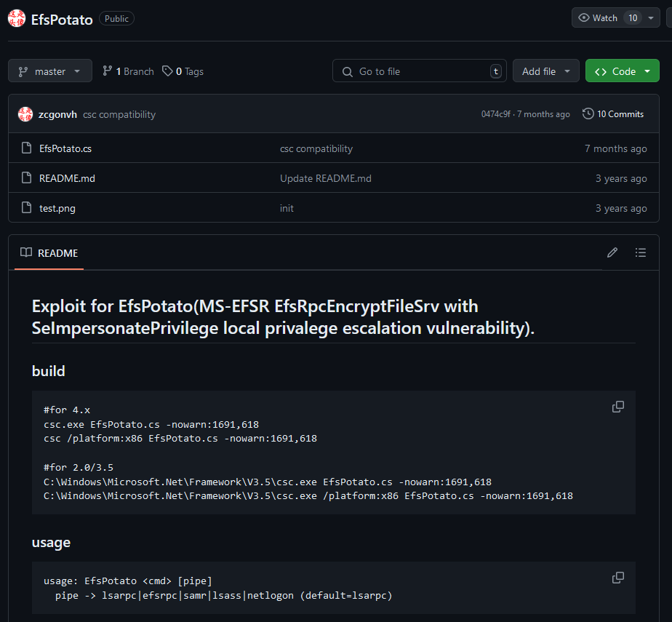672x622 pixels.
Task: Open latest commit message csc compatibility by zcgonvh
Action: (x=119, y=114)
